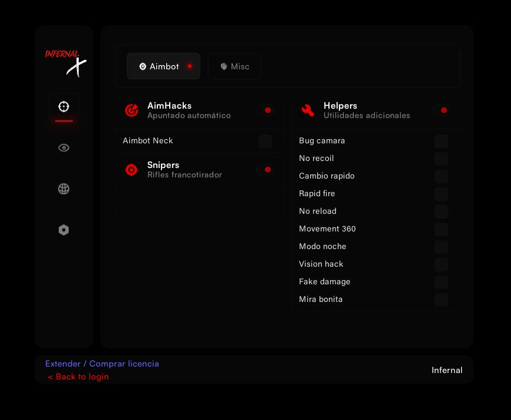
Task: Click the Helpers wrench icon
Action: pyautogui.click(x=308, y=110)
